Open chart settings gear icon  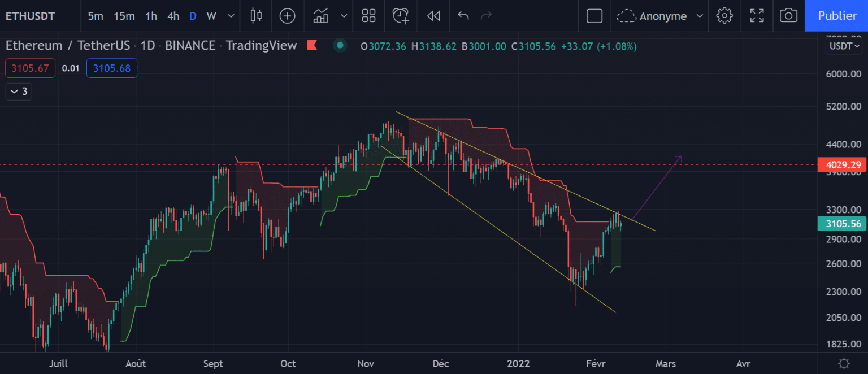(724, 16)
